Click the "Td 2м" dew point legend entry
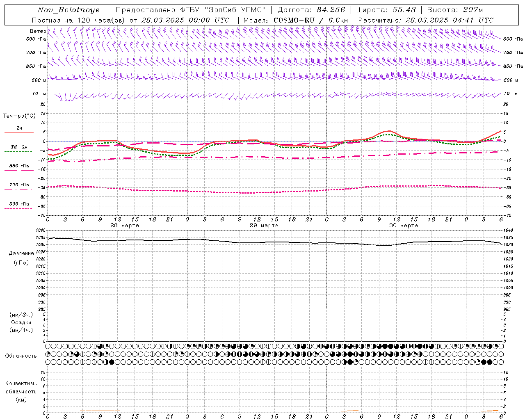This screenshot has height=420, width=525. point(19,147)
